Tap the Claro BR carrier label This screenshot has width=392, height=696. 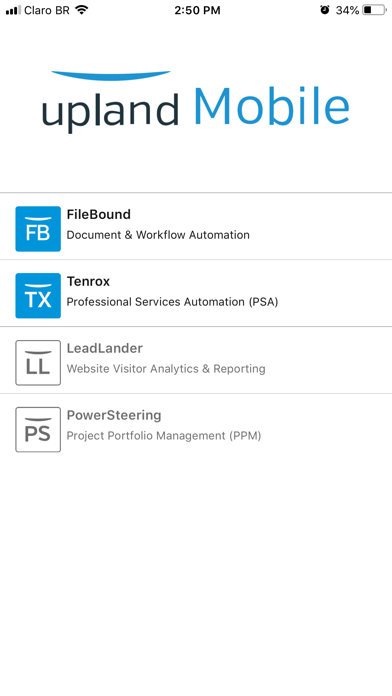click(47, 10)
